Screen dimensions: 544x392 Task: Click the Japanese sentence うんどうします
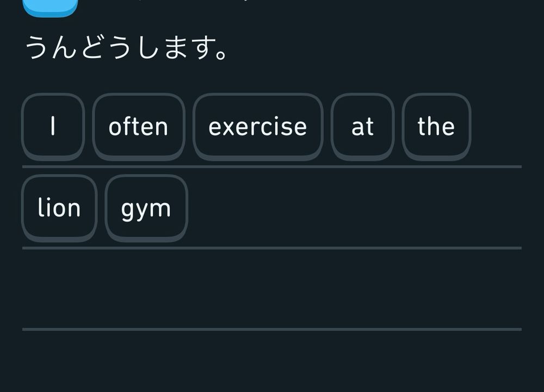click(126, 49)
